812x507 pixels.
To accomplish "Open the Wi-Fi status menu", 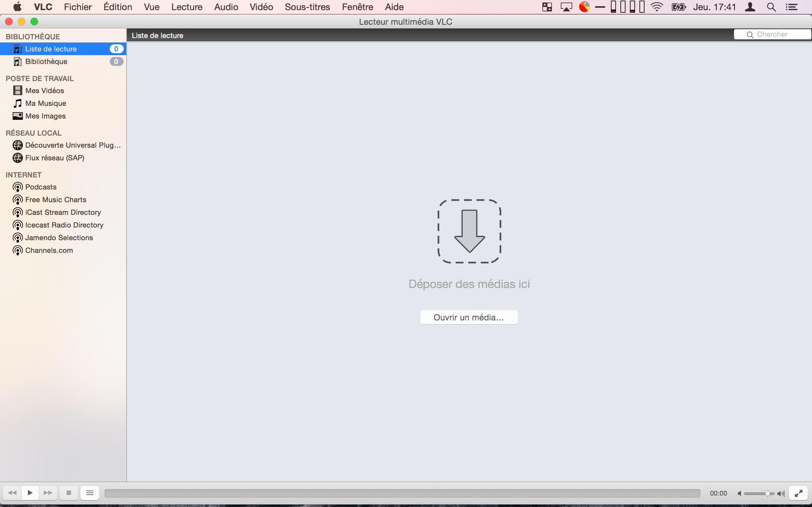I will [657, 7].
